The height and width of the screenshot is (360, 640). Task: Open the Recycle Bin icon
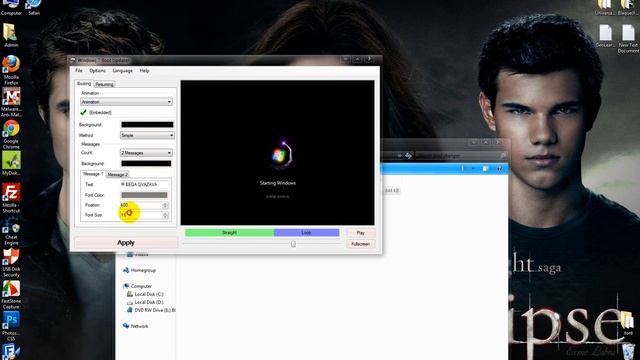coord(629,351)
